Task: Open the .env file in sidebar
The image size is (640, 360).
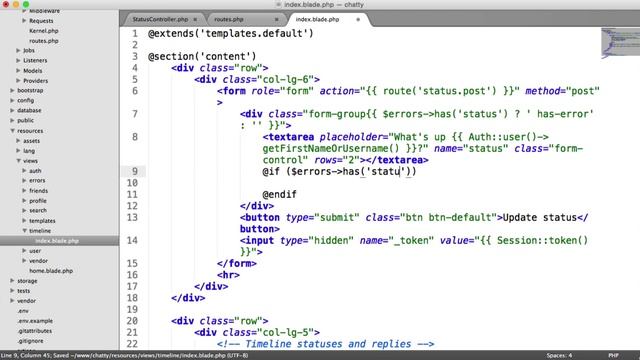Action: [x=23, y=311]
